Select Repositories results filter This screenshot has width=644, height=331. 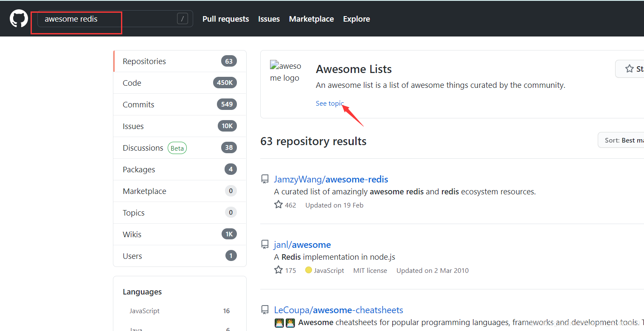pos(180,61)
